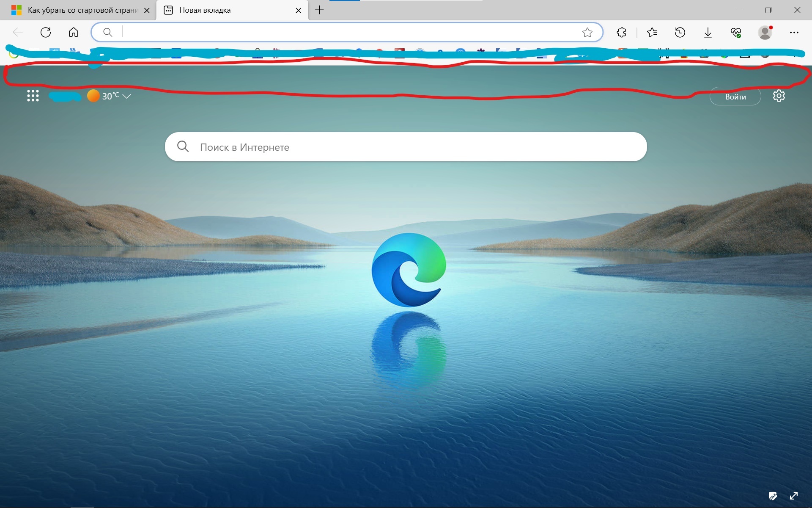Open Browser essentials heart icon

click(x=736, y=33)
